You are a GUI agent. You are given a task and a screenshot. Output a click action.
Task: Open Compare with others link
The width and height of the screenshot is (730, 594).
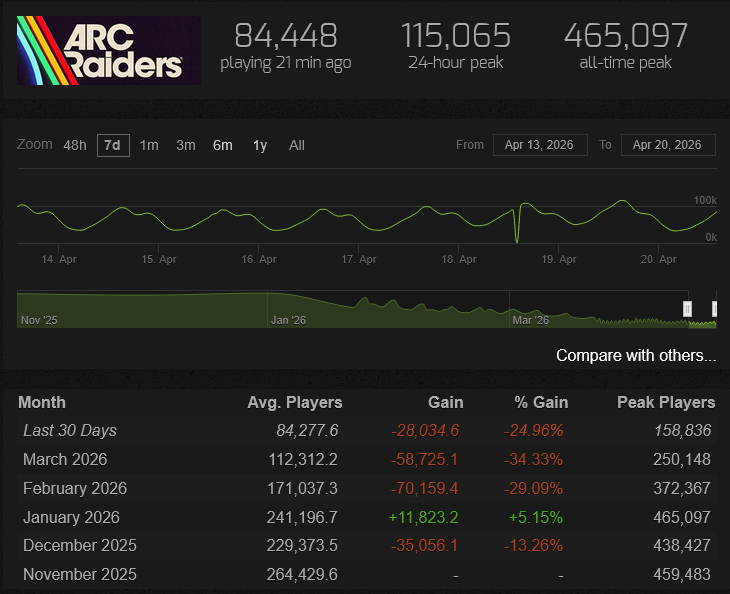(636, 355)
